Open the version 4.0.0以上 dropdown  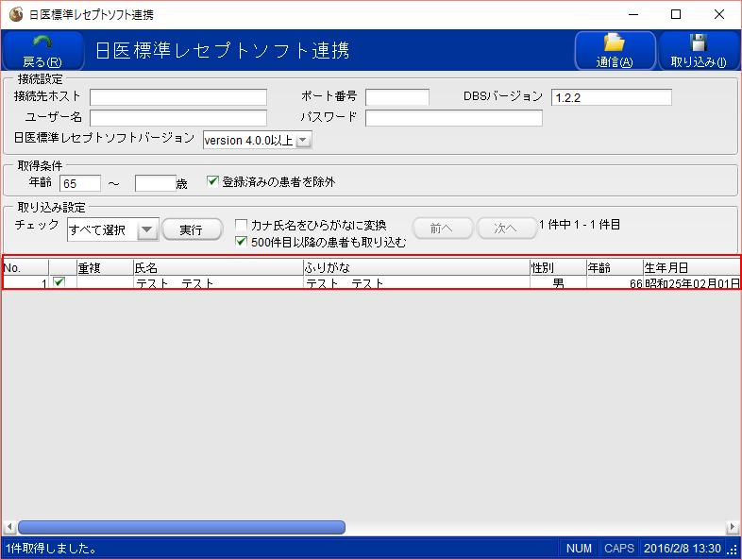pyautogui.click(x=303, y=140)
